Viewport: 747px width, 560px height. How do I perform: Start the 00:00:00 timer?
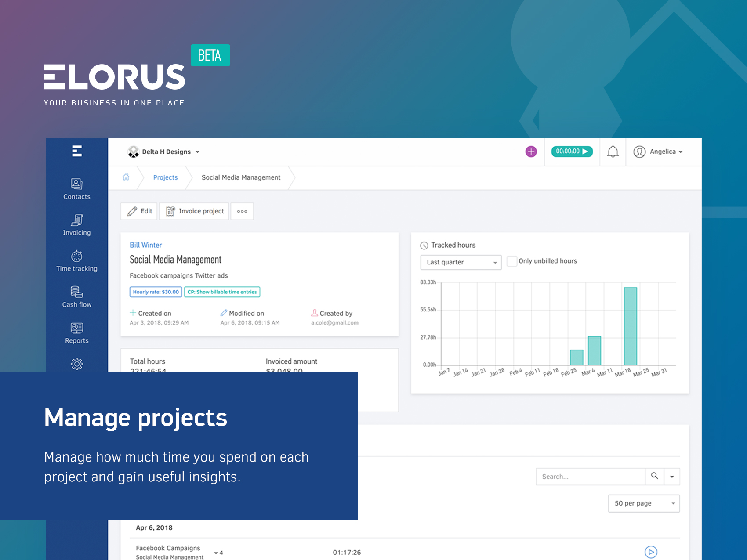tap(572, 152)
